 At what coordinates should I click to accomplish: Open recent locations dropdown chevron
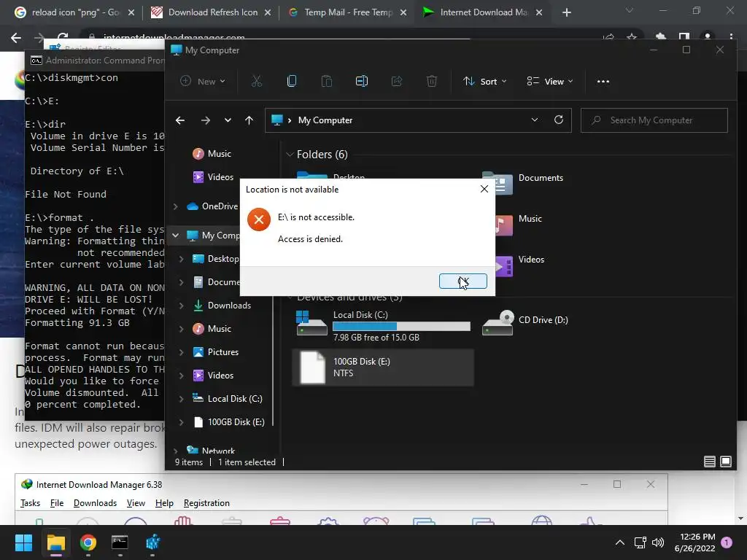[228, 120]
